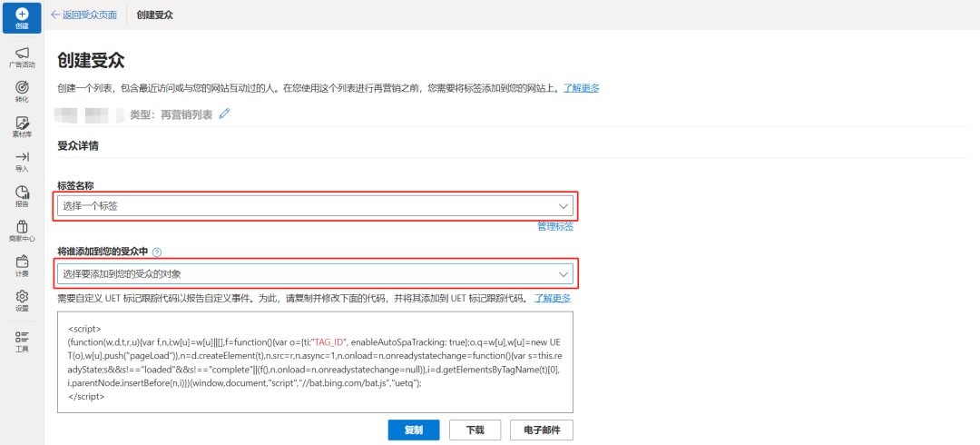Open 转化 in the sidebar
The image size is (980, 445).
coord(22,92)
